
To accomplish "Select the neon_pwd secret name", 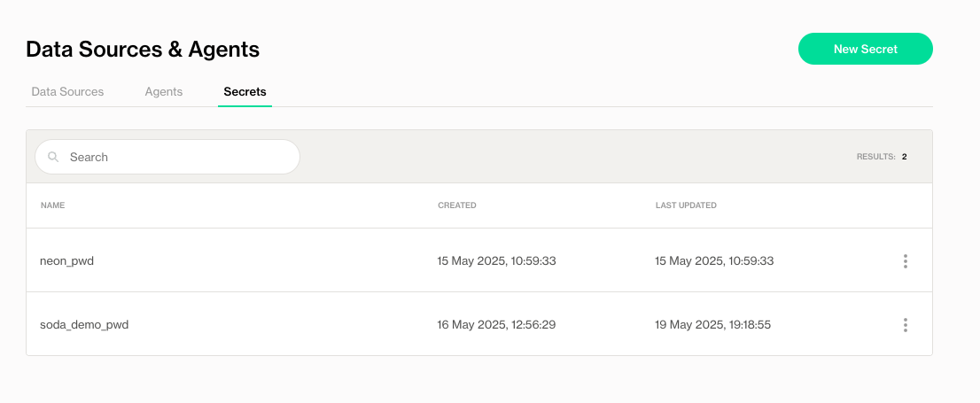I will (x=66, y=261).
